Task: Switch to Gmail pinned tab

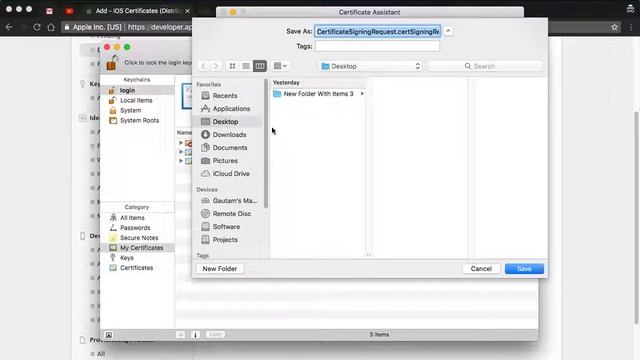Action: point(49,11)
